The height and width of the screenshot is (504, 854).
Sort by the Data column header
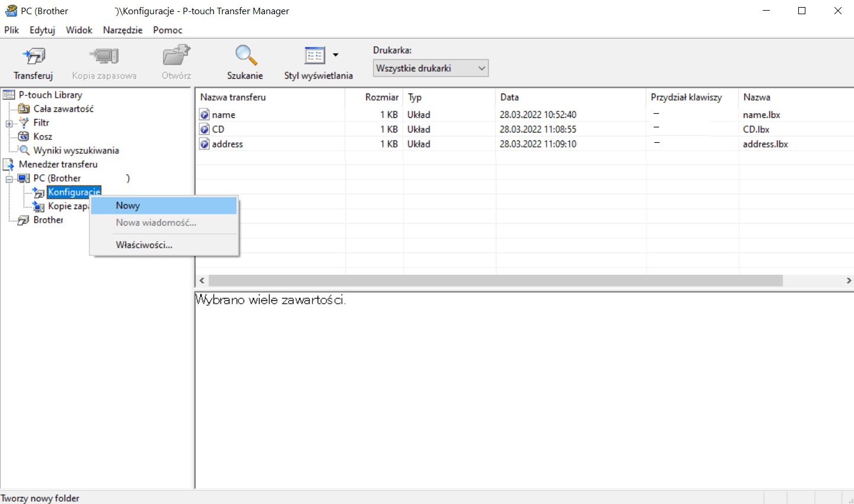click(510, 97)
